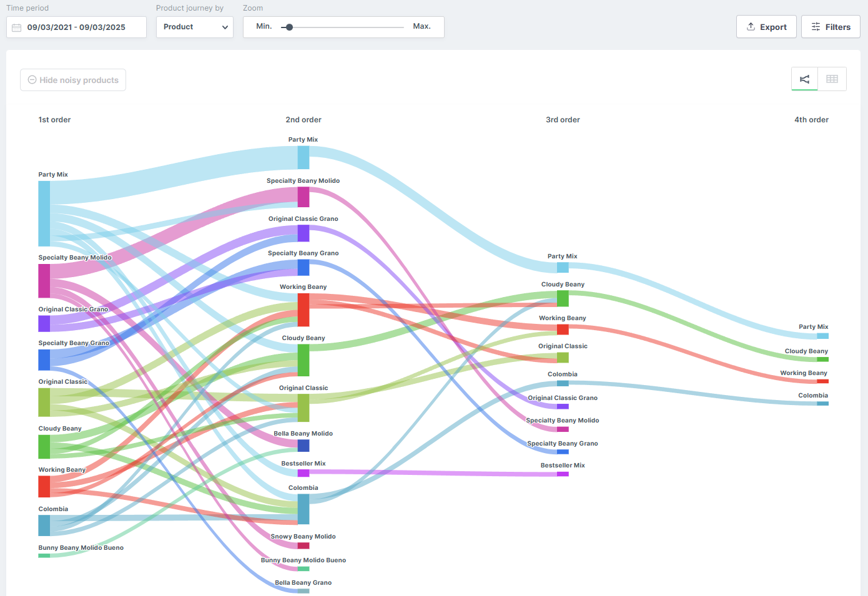This screenshot has width=868, height=596.
Task: Select the Colombia node in 4th order
Action: (823, 404)
